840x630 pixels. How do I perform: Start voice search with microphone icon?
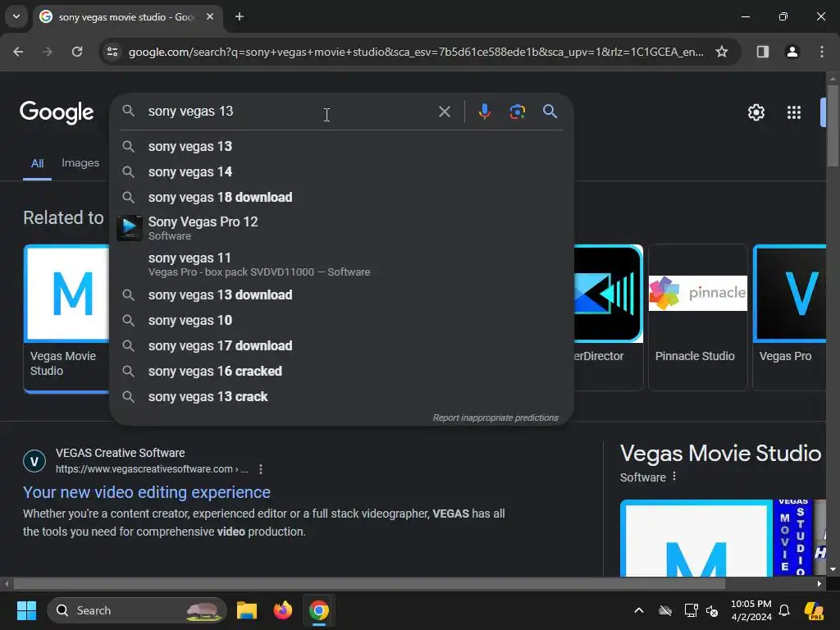click(x=484, y=112)
